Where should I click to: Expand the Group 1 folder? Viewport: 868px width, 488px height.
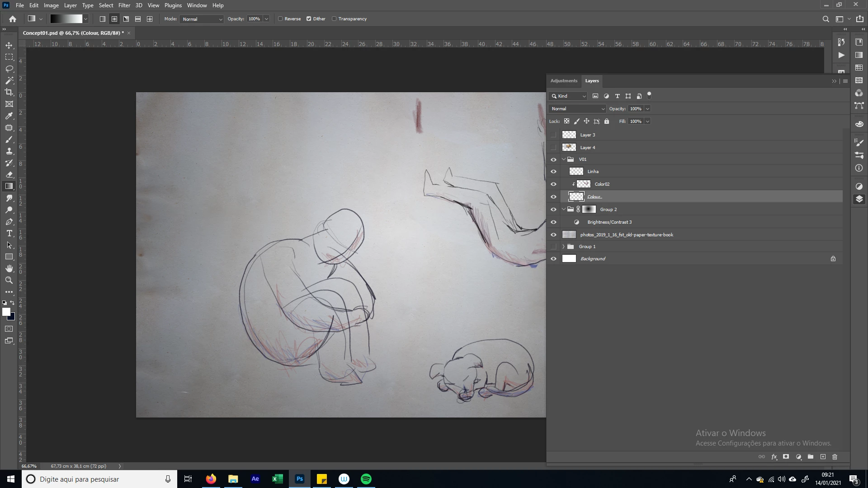tap(563, 247)
